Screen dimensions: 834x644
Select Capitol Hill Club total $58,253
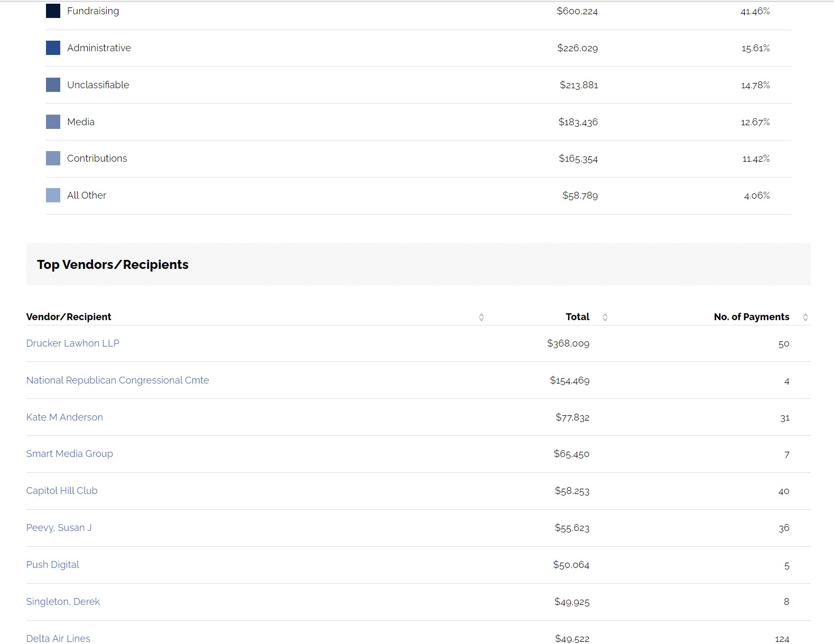tap(572, 491)
